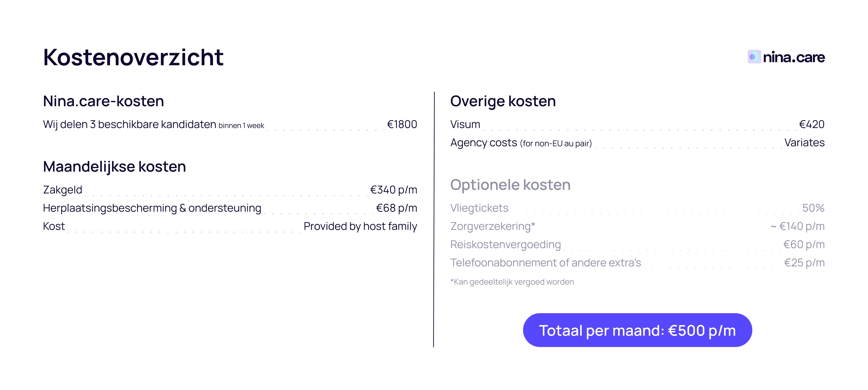The height and width of the screenshot is (390, 868).
Task: Click the Kan gedeeltelijk vergoed worden footnote
Action: tap(512, 282)
